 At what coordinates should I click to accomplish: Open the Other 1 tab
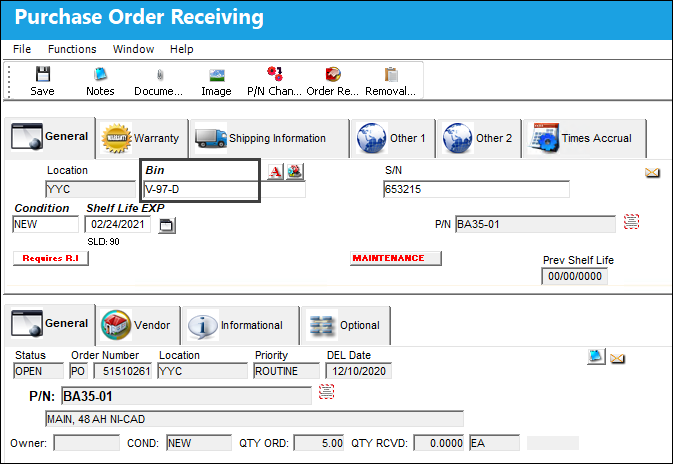[x=393, y=138]
